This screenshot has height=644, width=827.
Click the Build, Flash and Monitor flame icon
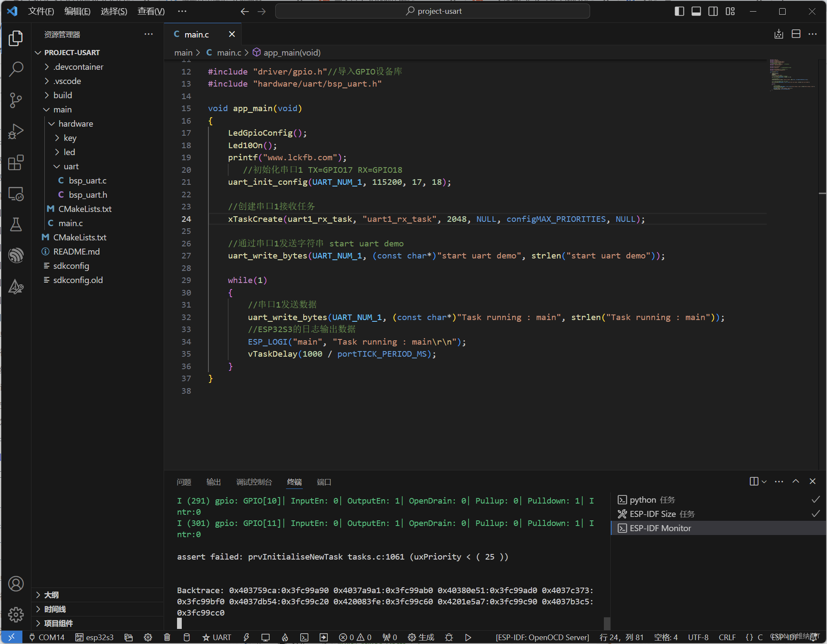tap(285, 637)
